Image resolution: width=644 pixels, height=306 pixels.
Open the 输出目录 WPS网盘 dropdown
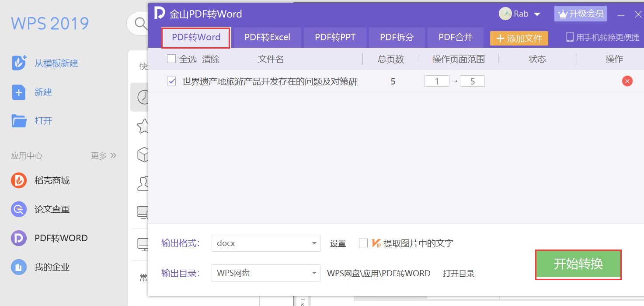coord(266,273)
